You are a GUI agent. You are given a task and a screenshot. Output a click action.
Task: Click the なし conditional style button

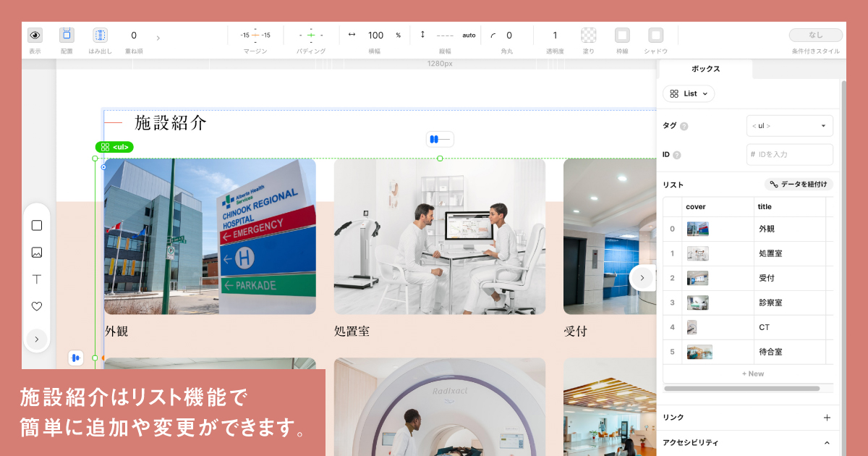tap(816, 35)
